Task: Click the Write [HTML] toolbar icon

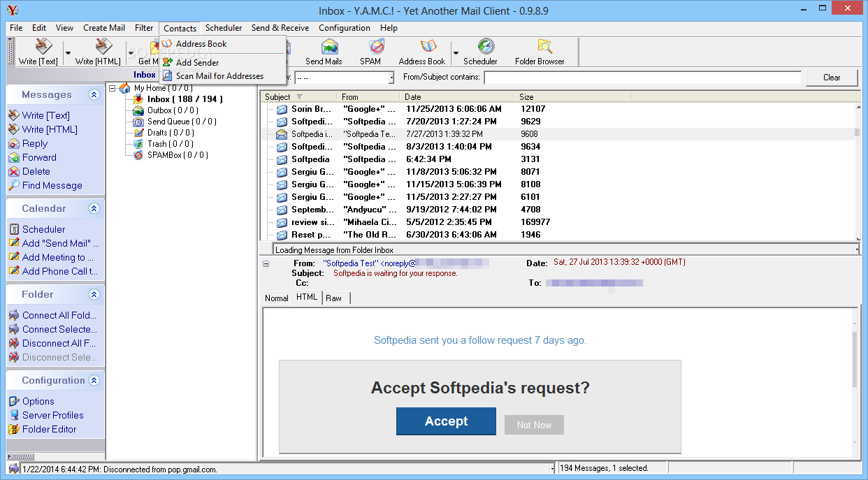Action: pyautogui.click(x=103, y=47)
